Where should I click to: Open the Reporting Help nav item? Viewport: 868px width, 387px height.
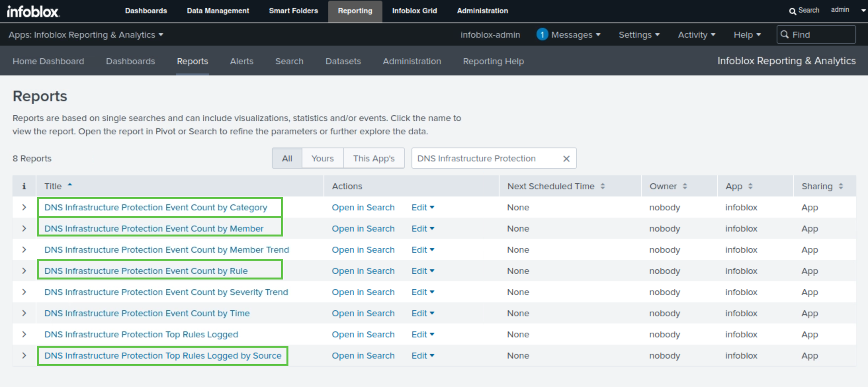click(493, 61)
